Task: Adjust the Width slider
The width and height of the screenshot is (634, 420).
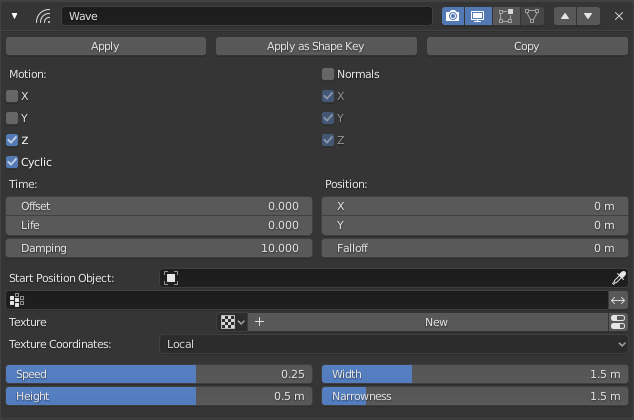Action: (x=475, y=374)
